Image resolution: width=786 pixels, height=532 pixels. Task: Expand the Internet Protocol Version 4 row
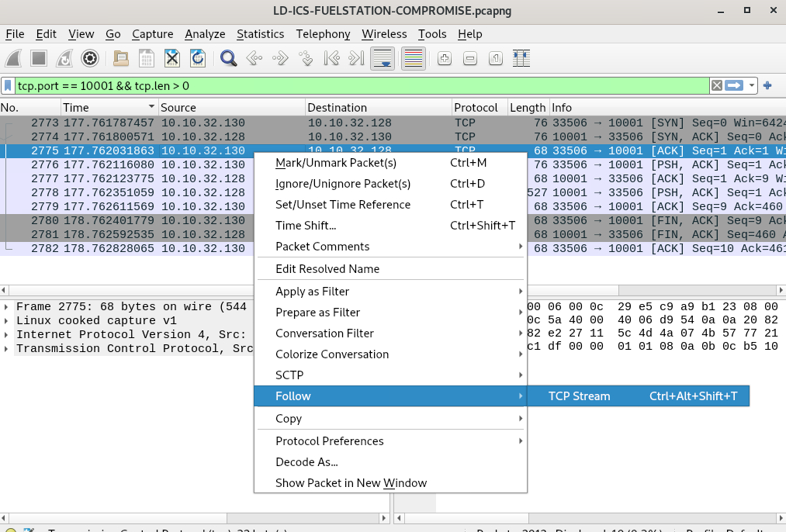coord(8,335)
